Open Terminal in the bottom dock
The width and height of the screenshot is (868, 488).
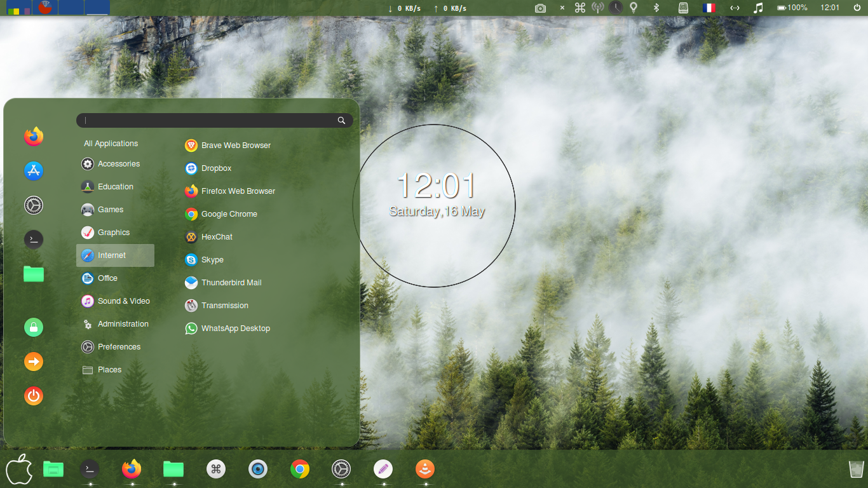[x=90, y=470]
